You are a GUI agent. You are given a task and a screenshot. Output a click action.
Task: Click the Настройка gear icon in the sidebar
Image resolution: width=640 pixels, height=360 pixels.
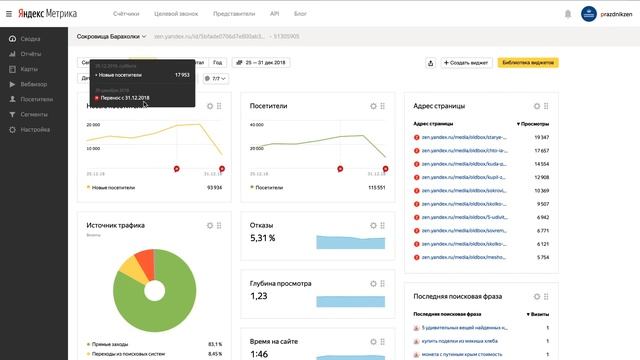pos(12,129)
